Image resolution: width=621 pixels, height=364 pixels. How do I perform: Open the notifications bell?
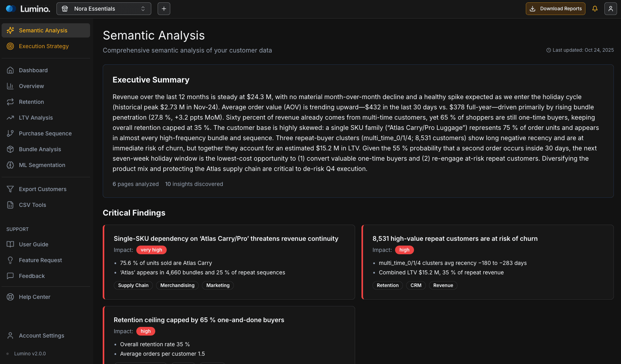(x=595, y=8)
